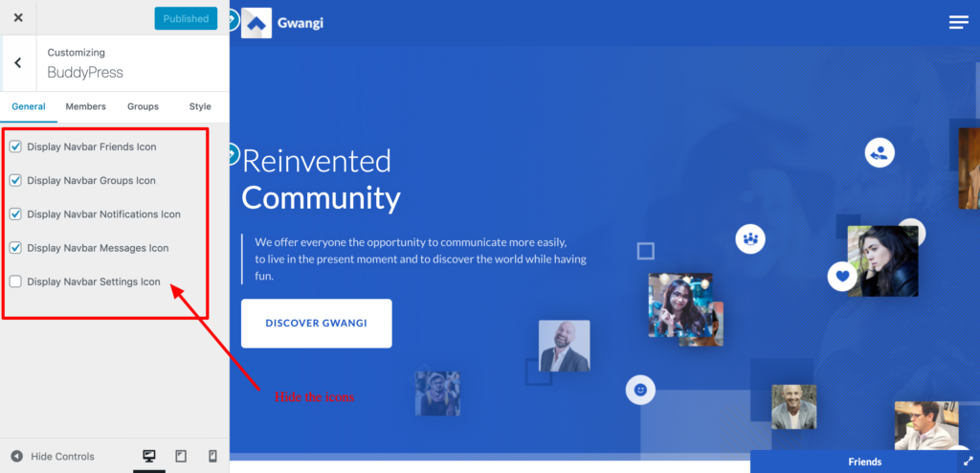This screenshot has height=473, width=980.
Task: Expand Friends panel with arrows icon
Action: [x=969, y=462]
